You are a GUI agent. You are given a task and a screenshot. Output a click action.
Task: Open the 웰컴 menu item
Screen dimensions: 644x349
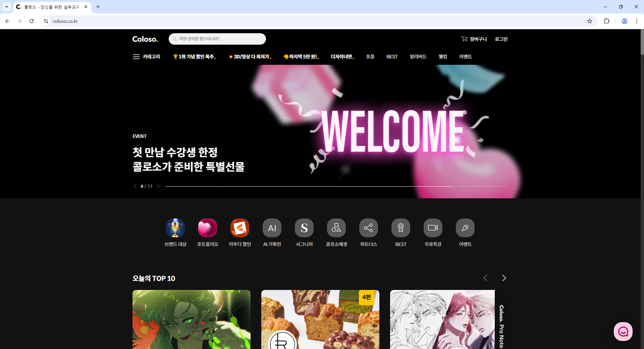(443, 57)
